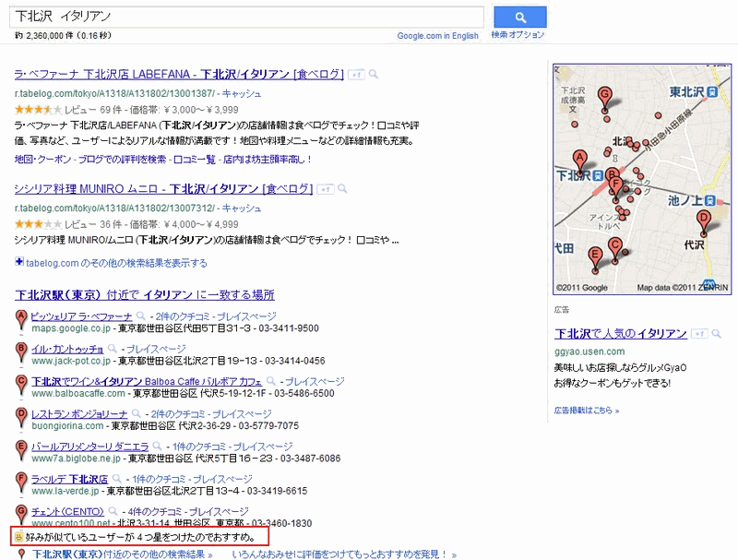Click preview magnifier beside レストランボンジョリーナ

click(x=136, y=413)
